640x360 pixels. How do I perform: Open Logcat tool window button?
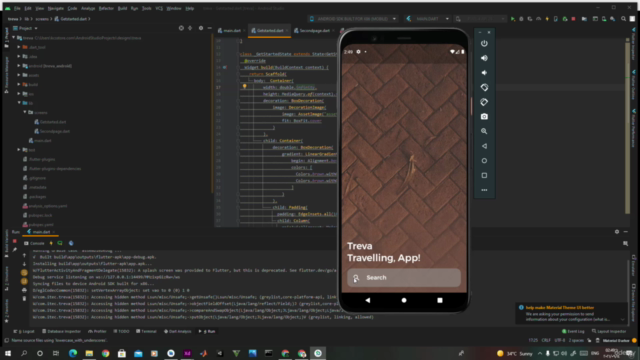point(24,331)
